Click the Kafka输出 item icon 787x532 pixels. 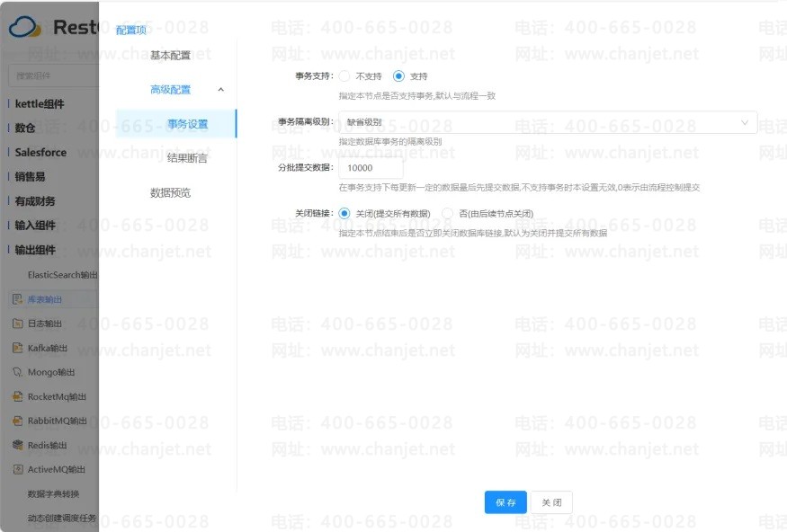pyautogui.click(x=18, y=348)
